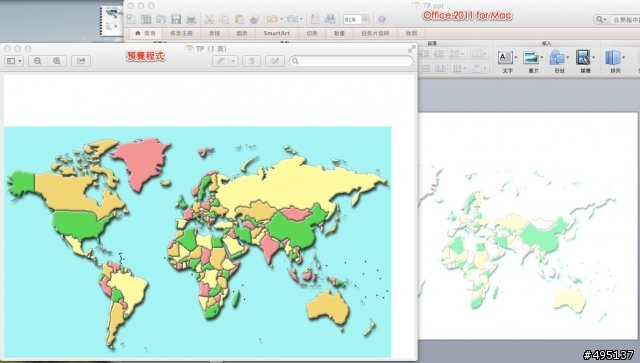
Task: Click the 81% zoom value box
Action: pos(352,19)
